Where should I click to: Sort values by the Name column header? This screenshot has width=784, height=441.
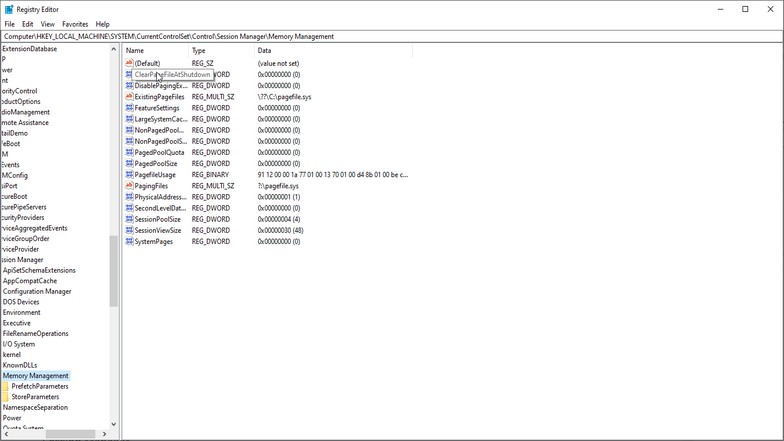[135, 50]
